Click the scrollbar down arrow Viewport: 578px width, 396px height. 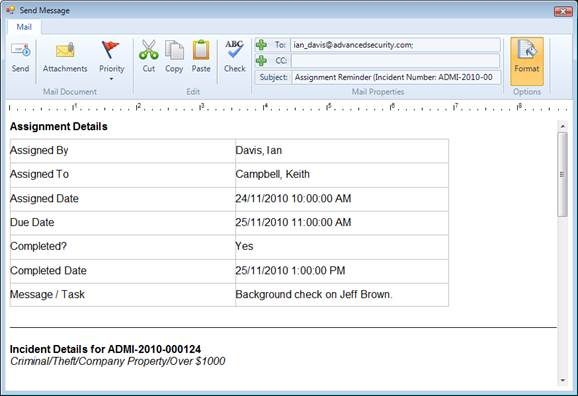(563, 380)
